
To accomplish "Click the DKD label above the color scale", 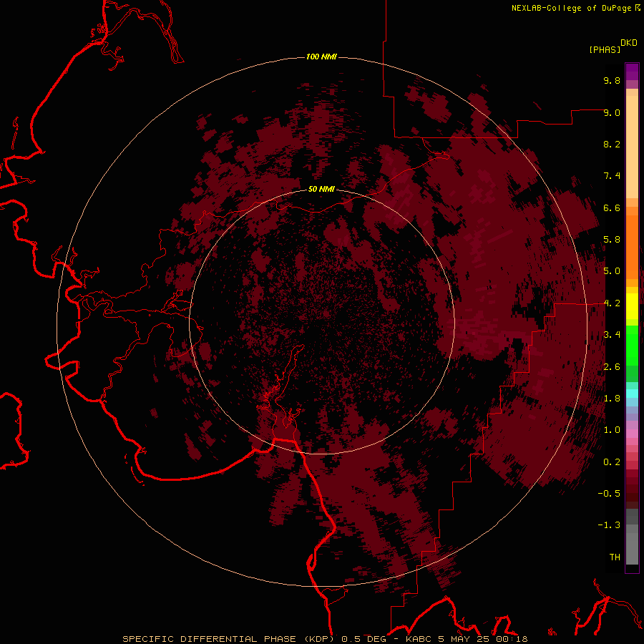I will tap(629, 43).
